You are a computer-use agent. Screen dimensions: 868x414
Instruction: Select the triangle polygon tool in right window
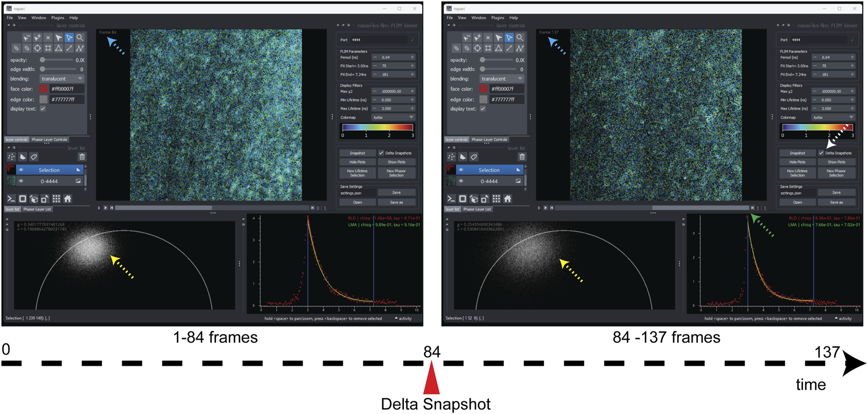coord(499,48)
